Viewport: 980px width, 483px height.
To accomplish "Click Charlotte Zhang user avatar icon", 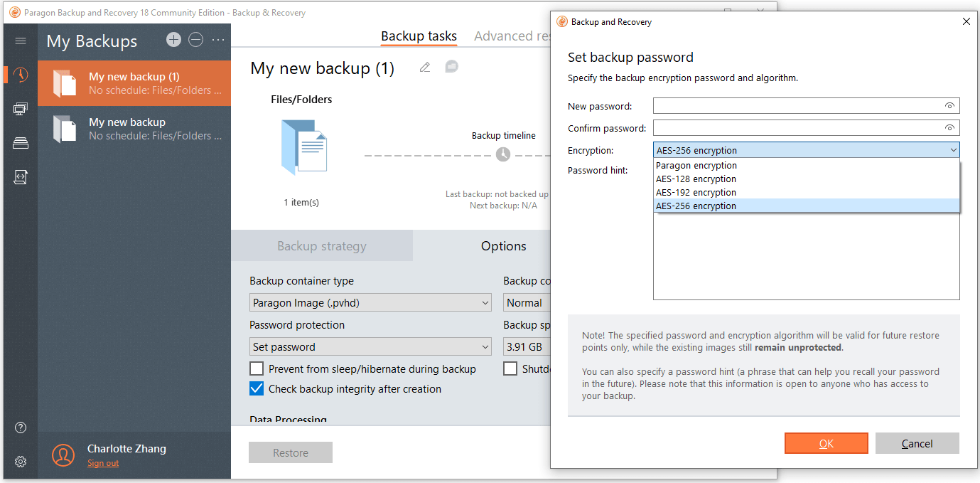I will click(x=63, y=455).
